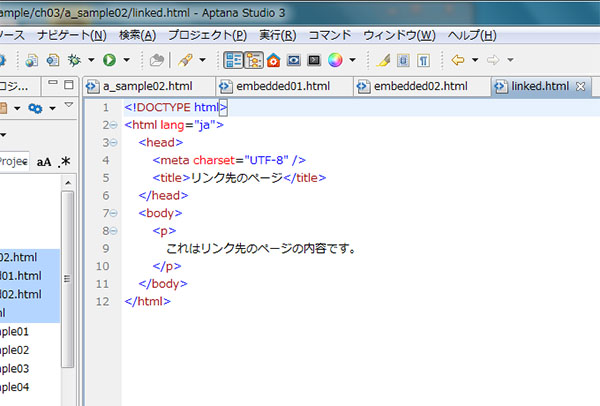Select the linked.html editor tab
This screenshot has width=600, height=406.
[540, 86]
